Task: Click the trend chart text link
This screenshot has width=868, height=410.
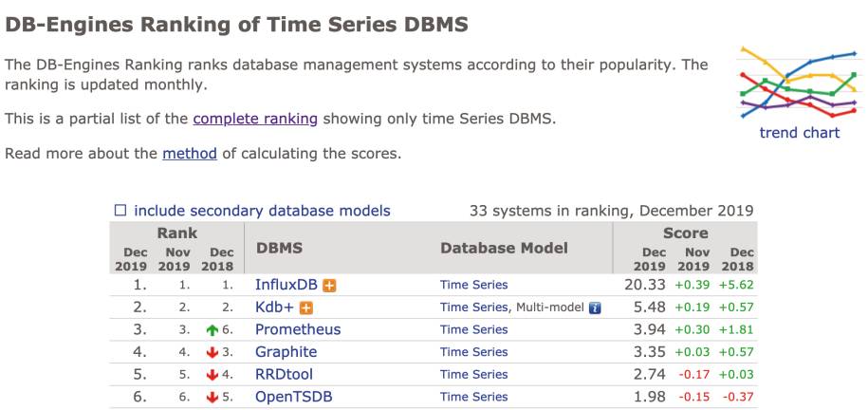Action: (800, 133)
